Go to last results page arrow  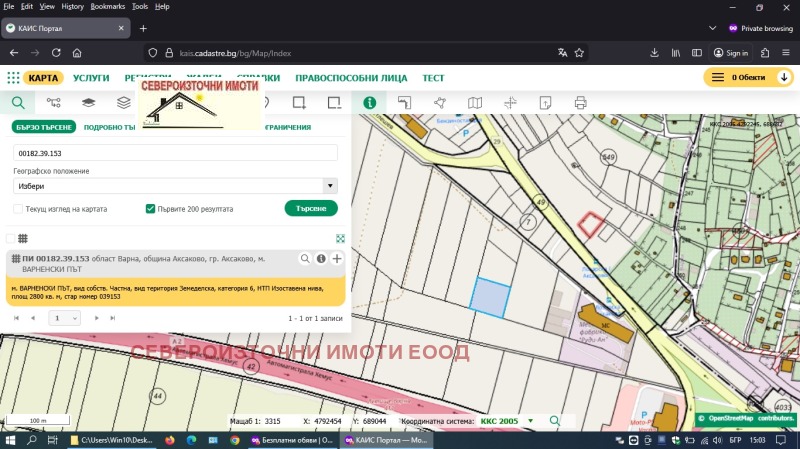tap(112, 318)
